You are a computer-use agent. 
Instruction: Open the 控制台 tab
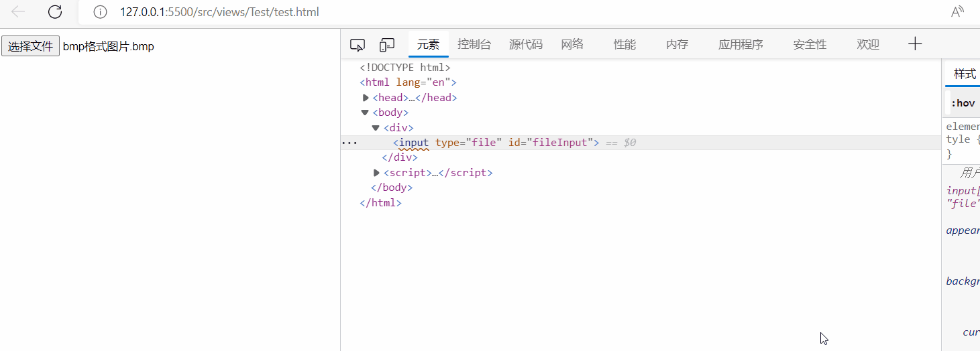pyautogui.click(x=474, y=45)
